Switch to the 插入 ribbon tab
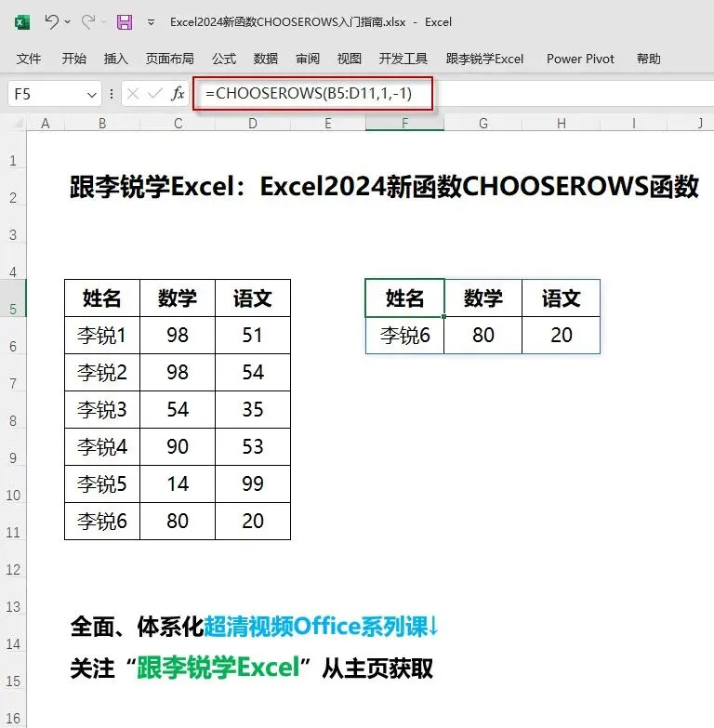The width and height of the screenshot is (714, 728). coord(116,59)
